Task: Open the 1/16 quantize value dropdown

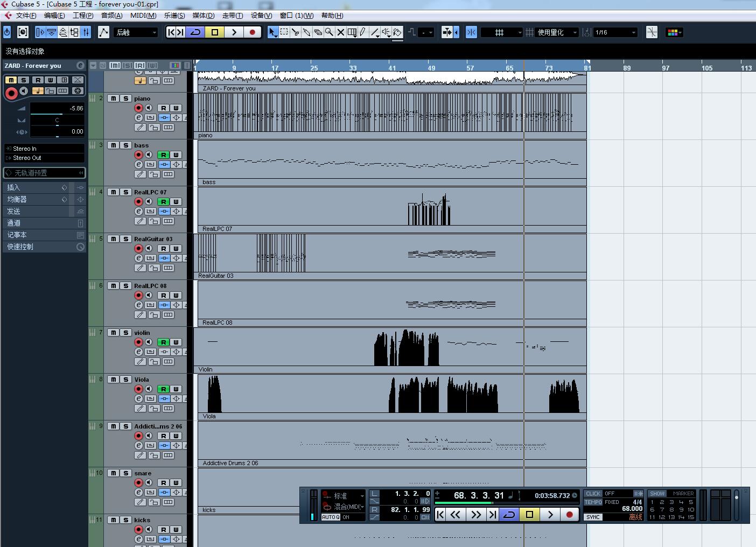Action: [x=616, y=32]
